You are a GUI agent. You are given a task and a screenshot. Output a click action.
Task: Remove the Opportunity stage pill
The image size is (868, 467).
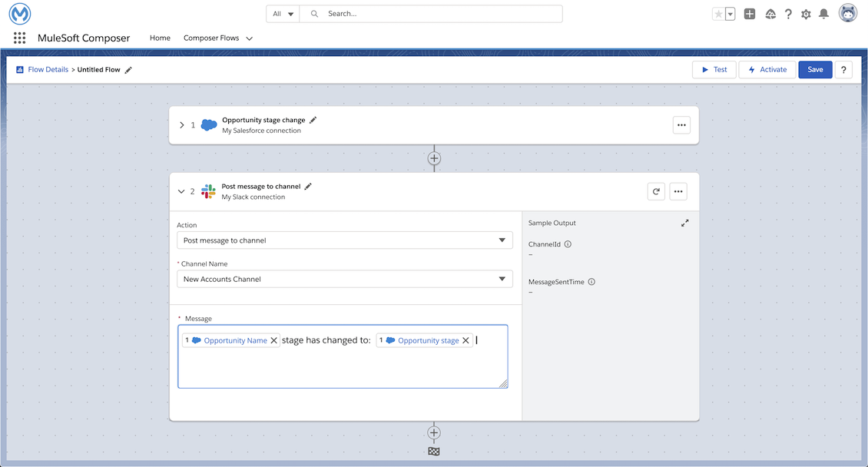click(x=465, y=340)
